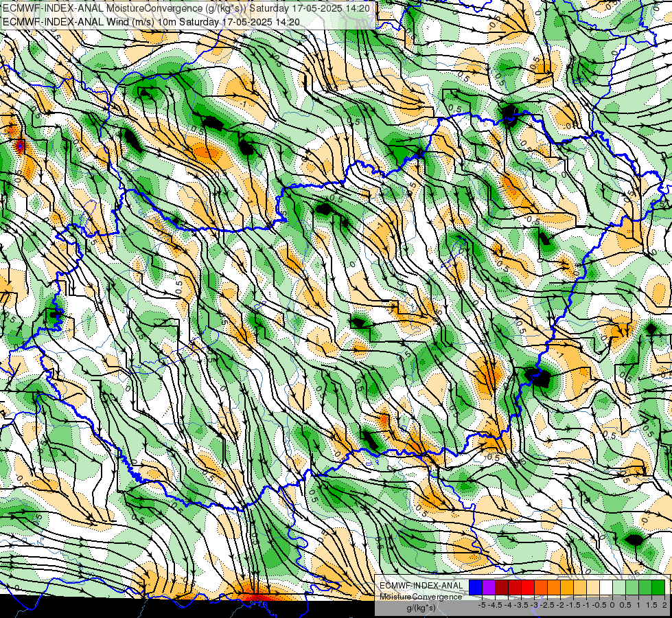Click the lightest green legend swatch
The image size is (672, 618).
(619, 588)
